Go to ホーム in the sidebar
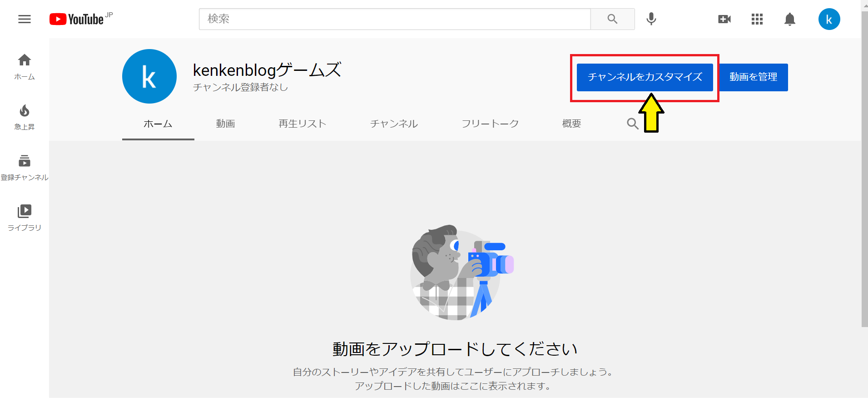This screenshot has width=868, height=407. coord(25,67)
